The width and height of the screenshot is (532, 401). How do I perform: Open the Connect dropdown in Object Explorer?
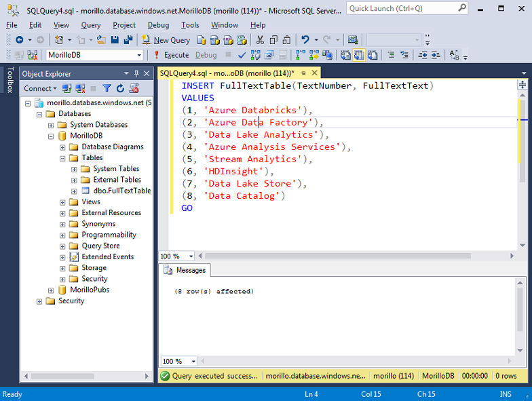tap(41, 88)
